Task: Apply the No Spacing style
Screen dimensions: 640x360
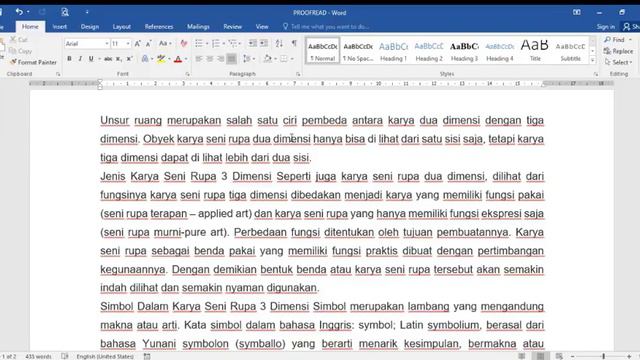Action: click(358, 51)
